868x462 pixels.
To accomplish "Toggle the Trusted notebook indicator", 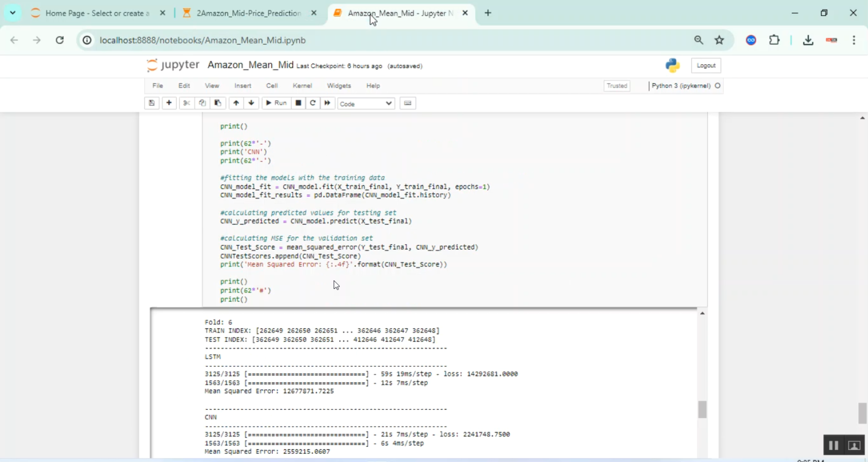I will (x=616, y=86).
